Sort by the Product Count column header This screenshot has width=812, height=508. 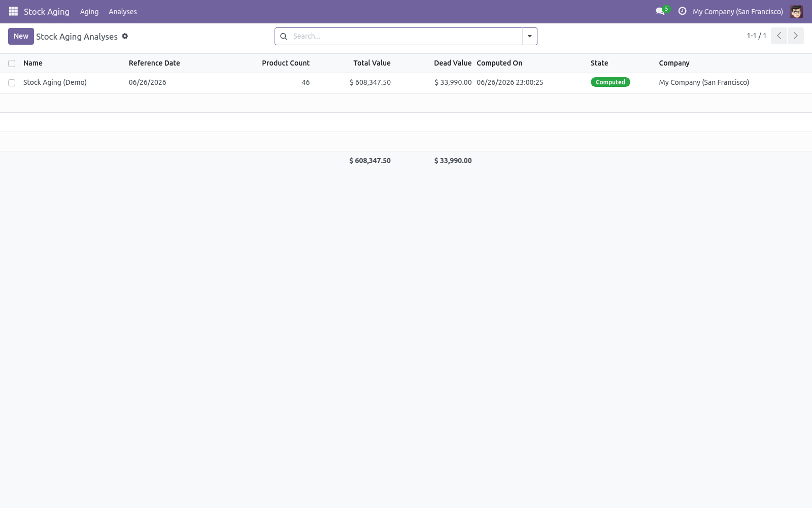[x=286, y=63]
